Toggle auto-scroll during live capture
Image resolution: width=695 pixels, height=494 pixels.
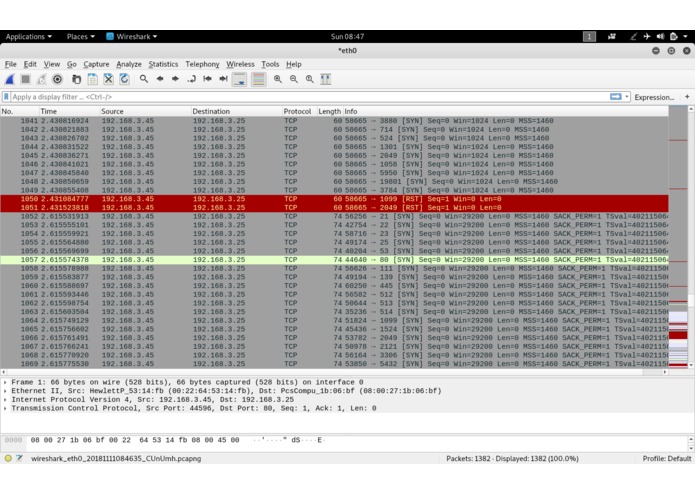click(239, 79)
